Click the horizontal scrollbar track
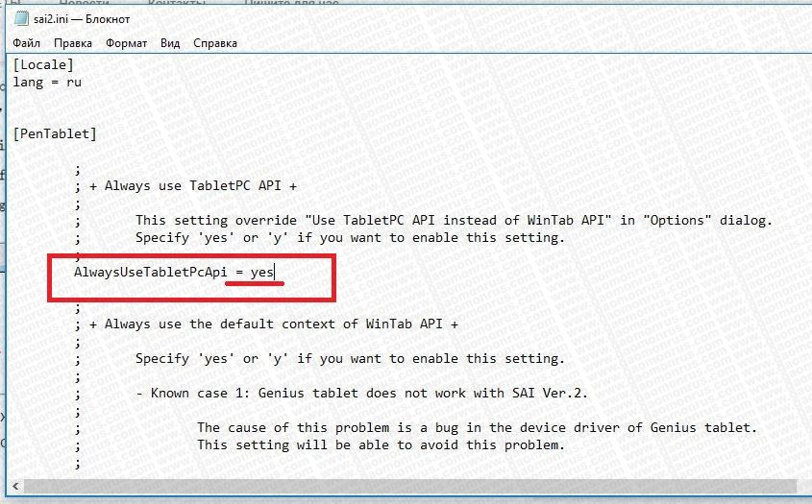The height and width of the screenshot is (504, 812). coord(409,486)
